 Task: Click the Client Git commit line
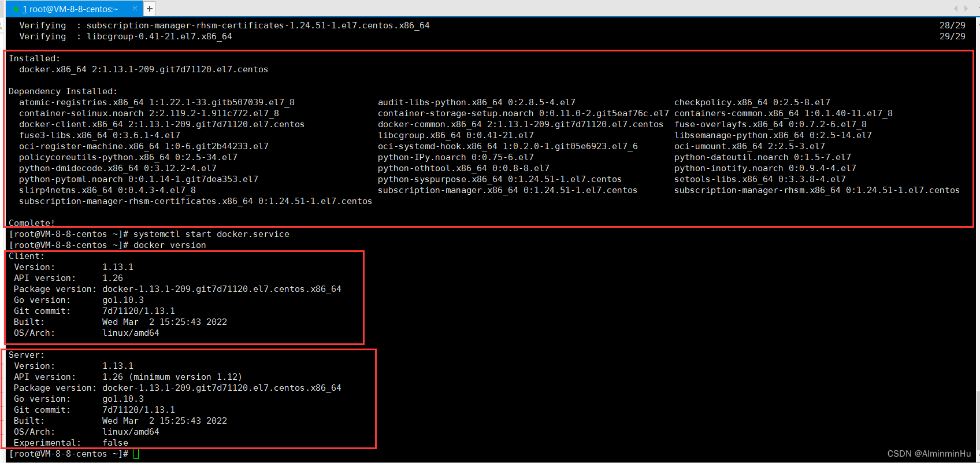95,311
